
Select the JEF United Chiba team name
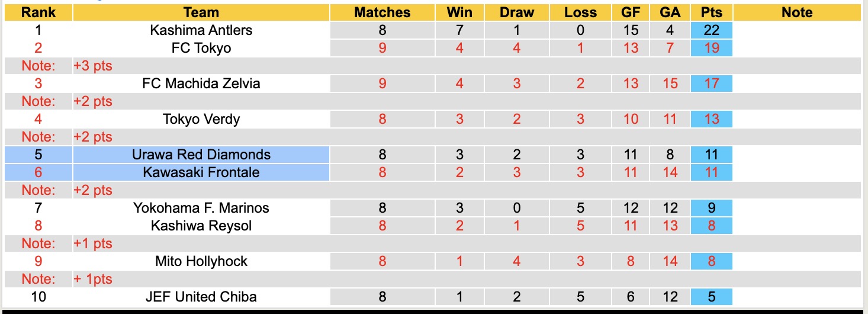click(201, 297)
